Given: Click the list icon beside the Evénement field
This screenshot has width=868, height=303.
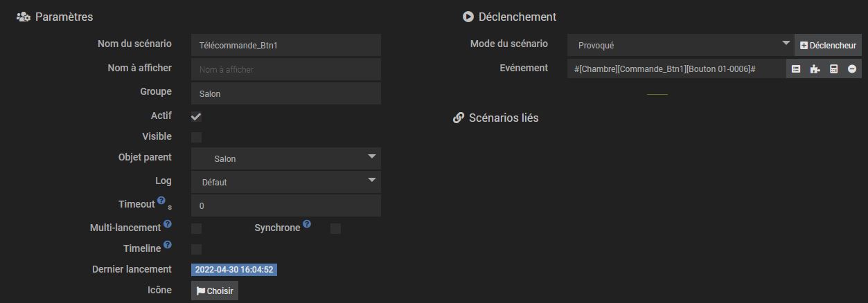Looking at the screenshot, I should tap(796, 68).
